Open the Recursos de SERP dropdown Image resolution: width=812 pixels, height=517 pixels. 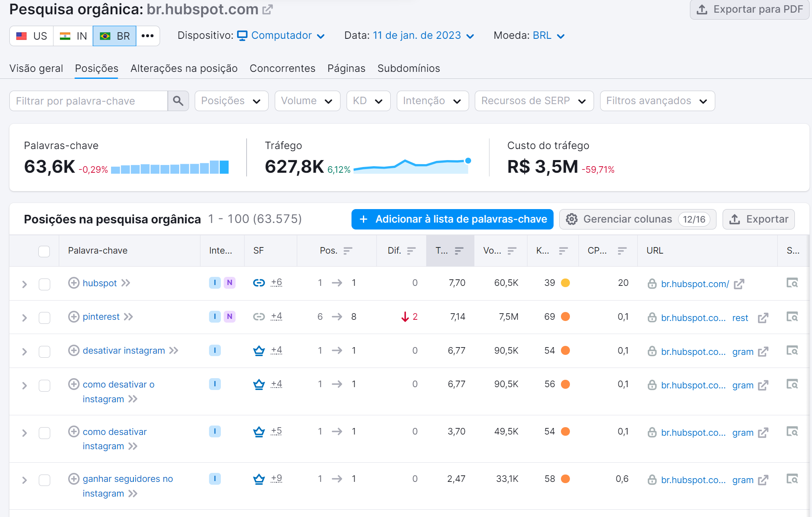pyautogui.click(x=534, y=101)
